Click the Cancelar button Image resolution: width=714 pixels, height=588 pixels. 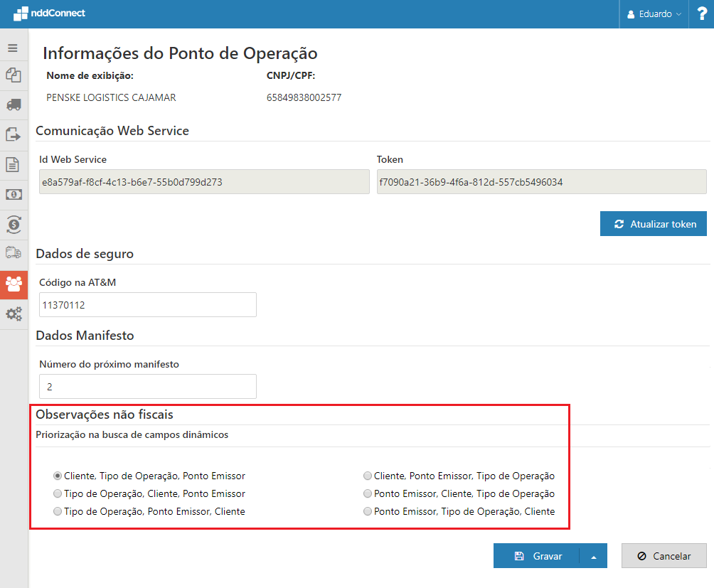point(664,555)
